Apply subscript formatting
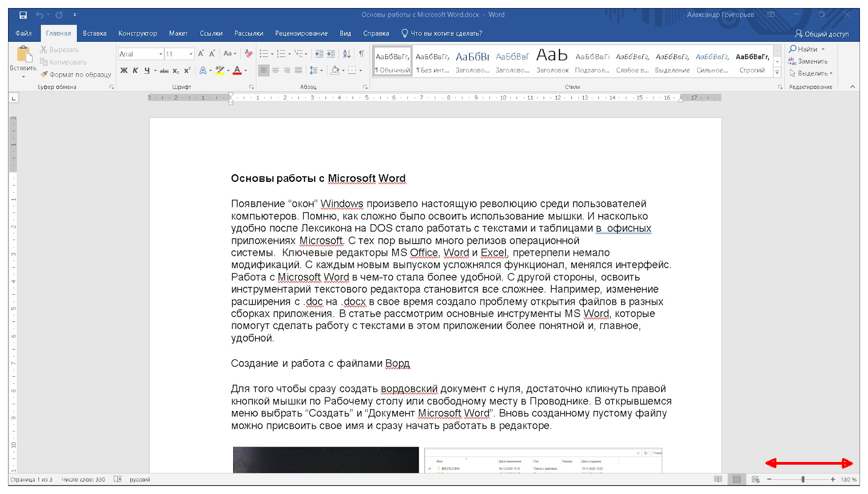 click(x=176, y=71)
